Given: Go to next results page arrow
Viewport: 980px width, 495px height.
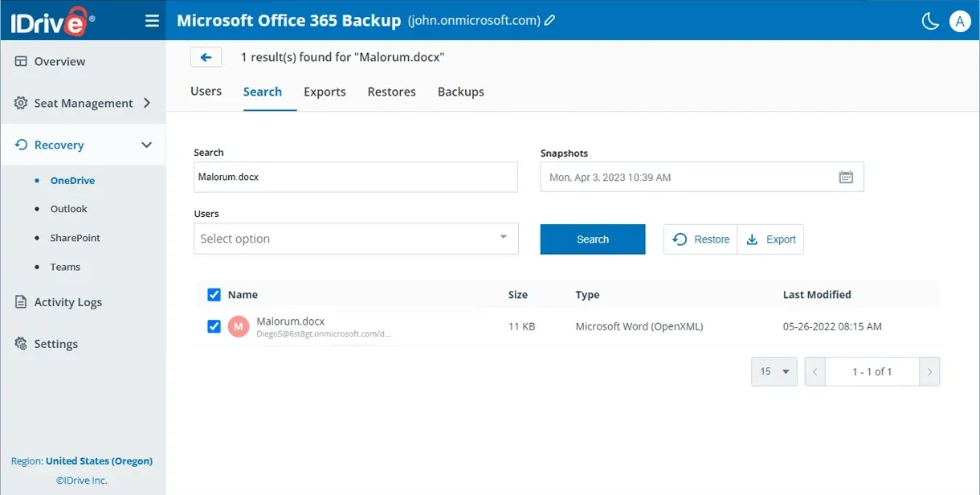Looking at the screenshot, I should [x=930, y=371].
